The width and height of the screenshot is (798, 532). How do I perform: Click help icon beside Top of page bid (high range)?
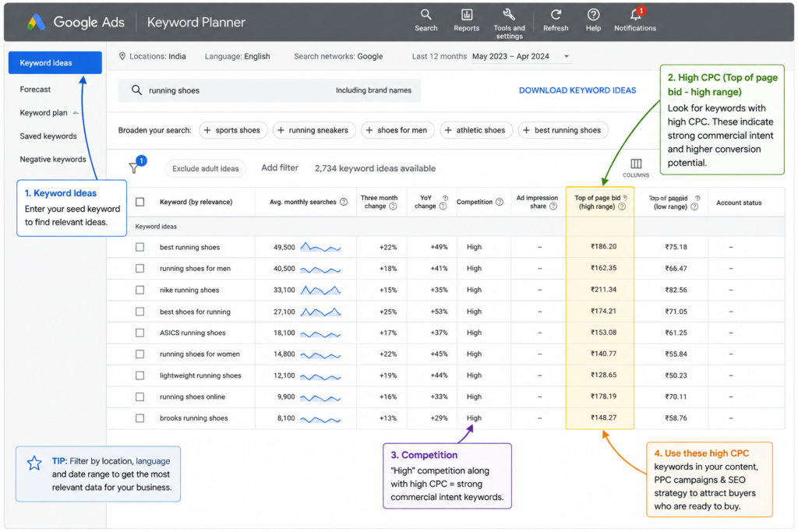tap(622, 206)
